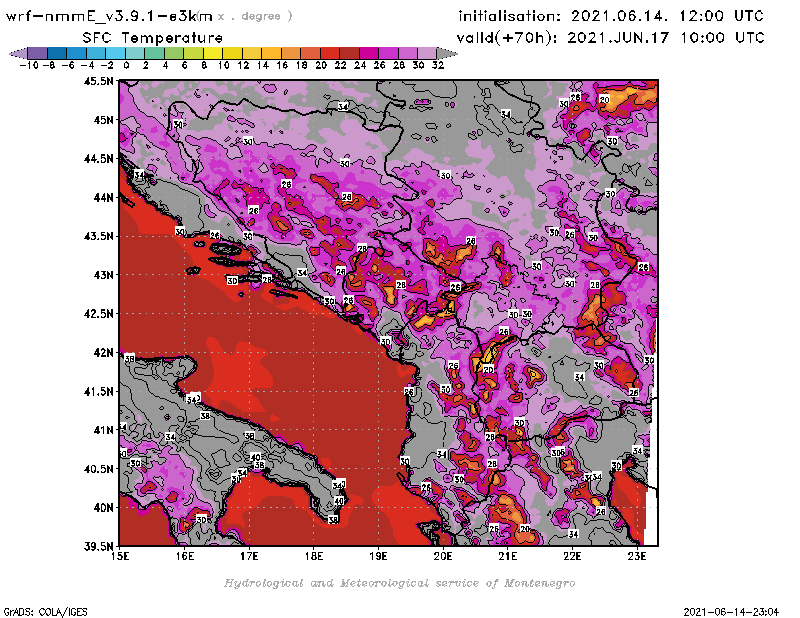The height and width of the screenshot is (618, 800).
Task: Click the 'GrADS: COLA/IGES' footer text
Action: (46, 612)
